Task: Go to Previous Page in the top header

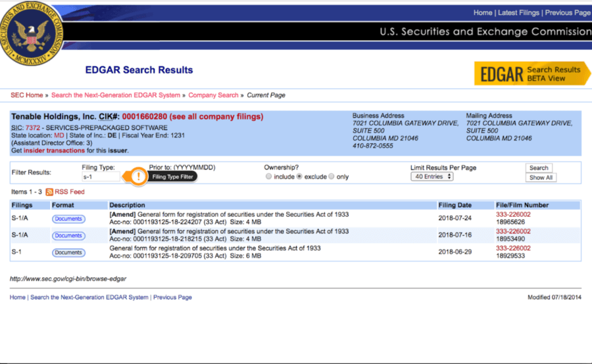Action: pyautogui.click(x=568, y=13)
